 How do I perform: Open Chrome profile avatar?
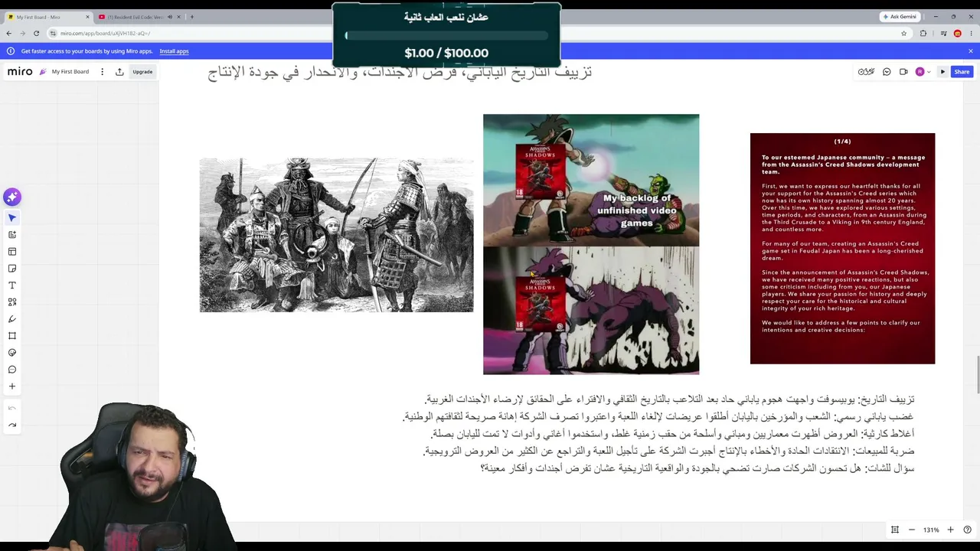pos(957,33)
